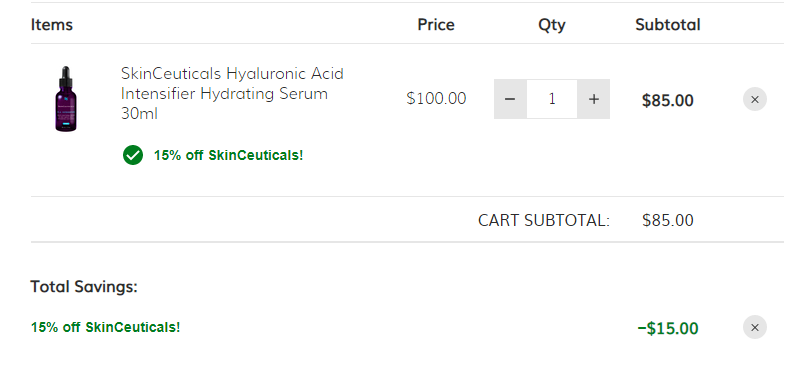Click the quantity input field showing 1
Image resolution: width=793 pixels, height=375 pixels.
(552, 99)
